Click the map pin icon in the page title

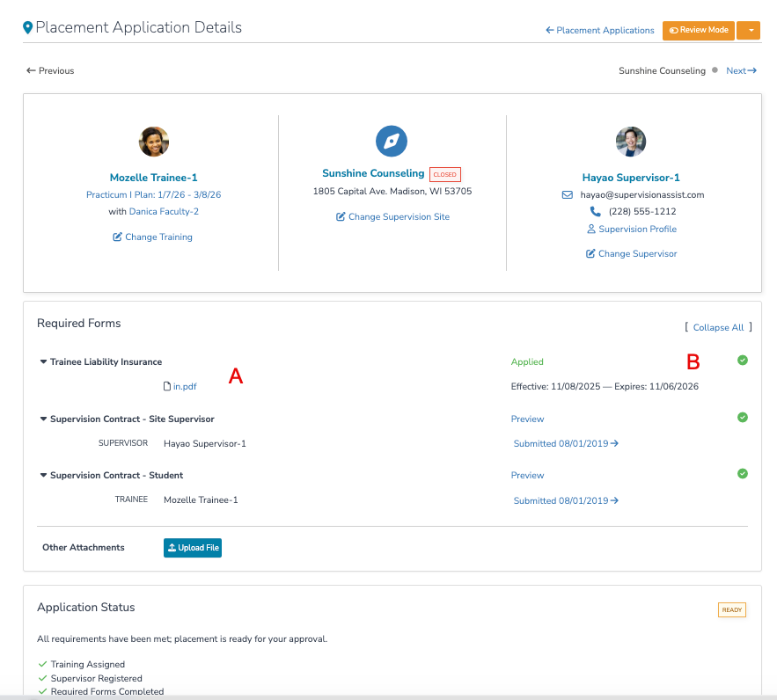pyautogui.click(x=28, y=28)
